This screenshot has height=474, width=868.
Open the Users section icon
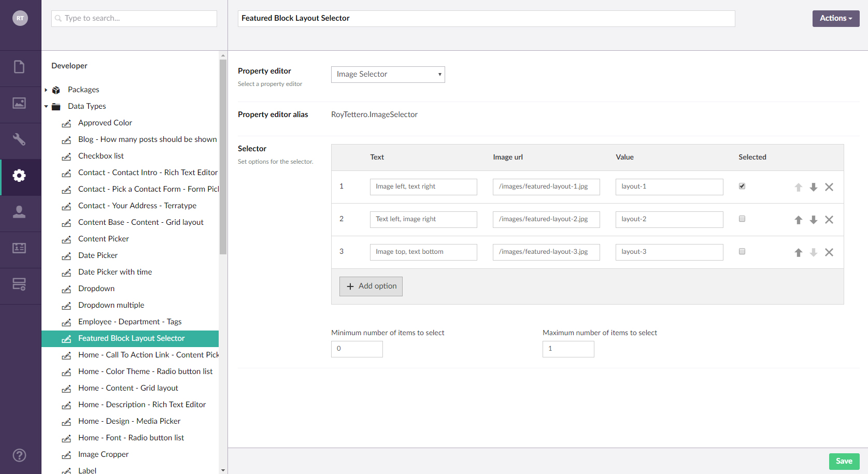(19, 212)
